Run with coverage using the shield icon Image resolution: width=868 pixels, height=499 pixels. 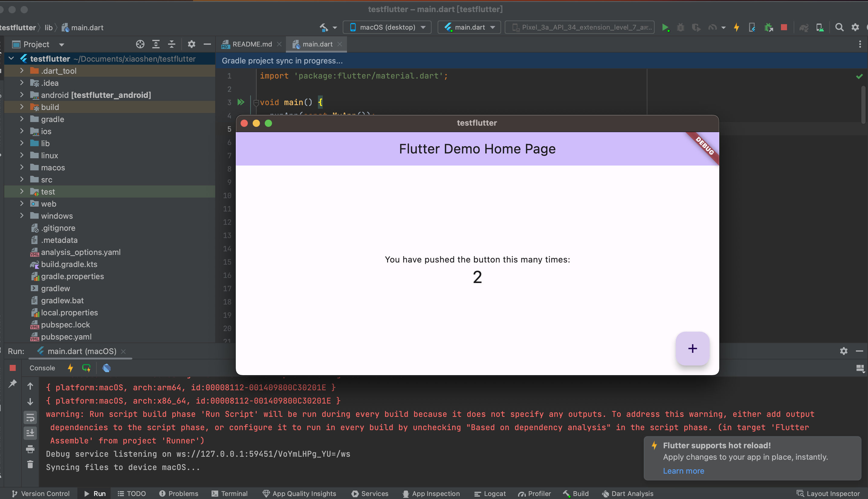[x=696, y=27]
